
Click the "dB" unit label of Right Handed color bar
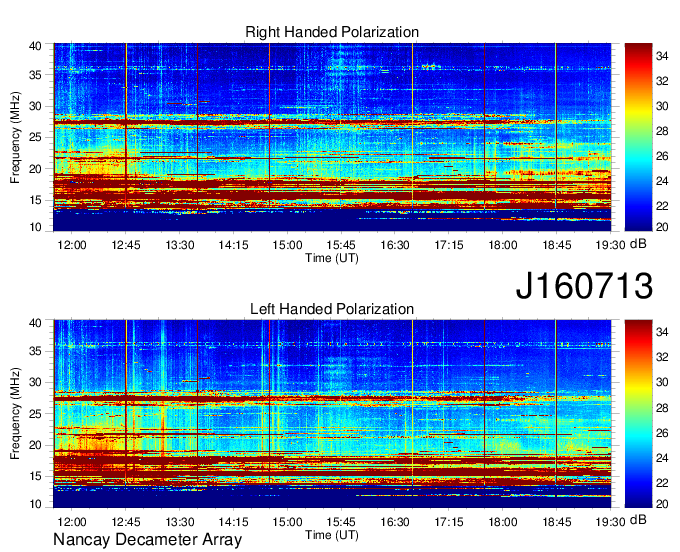click(638, 244)
